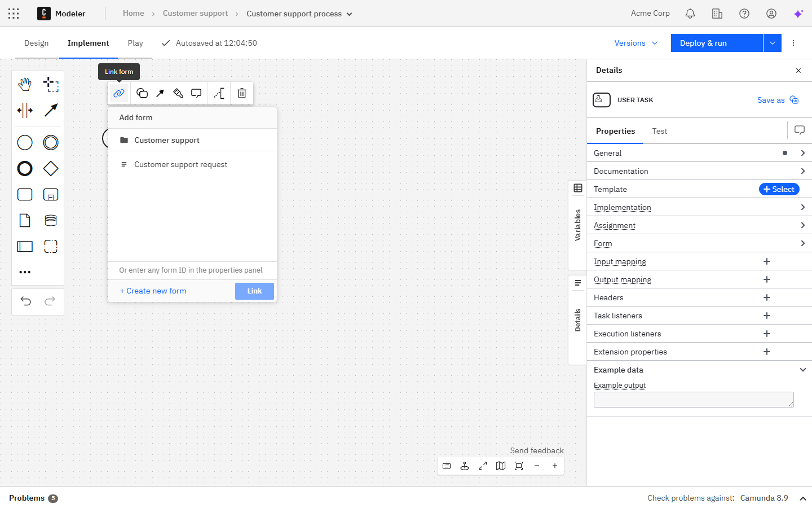Choose the exclusive gateway diamond shape
This screenshot has width=812, height=508.
click(51, 168)
